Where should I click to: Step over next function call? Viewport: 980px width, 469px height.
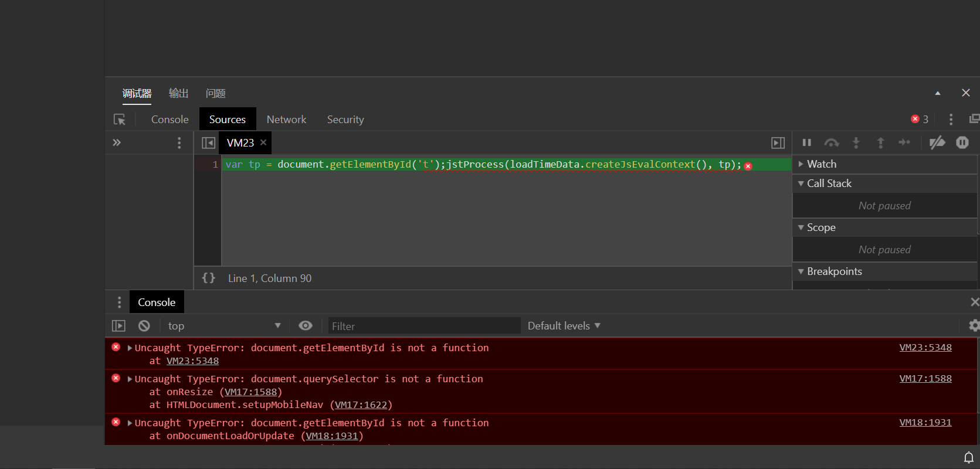[832, 142]
